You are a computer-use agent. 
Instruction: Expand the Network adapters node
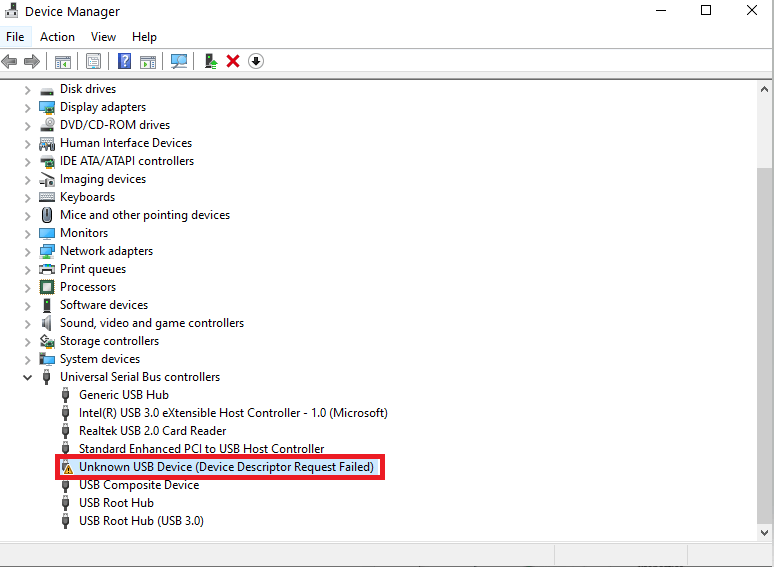pos(27,251)
